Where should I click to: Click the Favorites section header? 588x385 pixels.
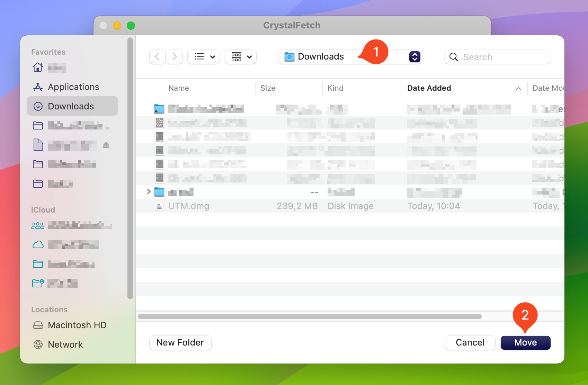(48, 52)
